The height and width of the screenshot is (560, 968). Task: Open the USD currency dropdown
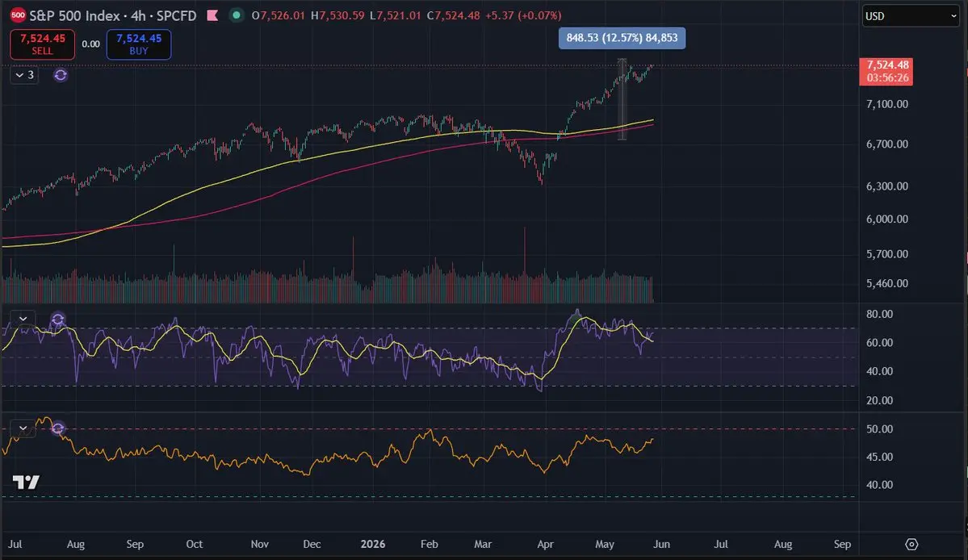911,16
